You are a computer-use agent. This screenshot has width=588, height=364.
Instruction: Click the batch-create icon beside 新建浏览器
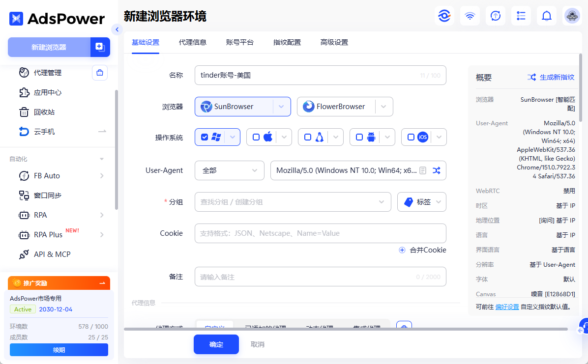[x=100, y=47]
